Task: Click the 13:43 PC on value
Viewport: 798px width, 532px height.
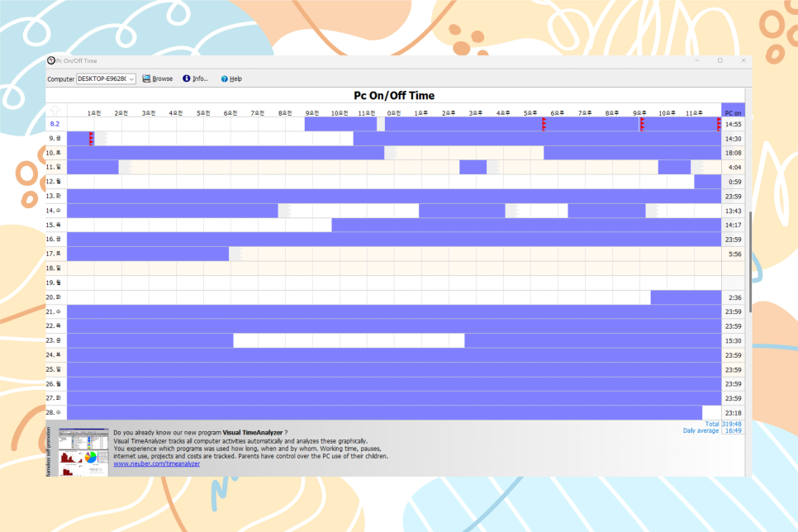Action: click(x=734, y=211)
